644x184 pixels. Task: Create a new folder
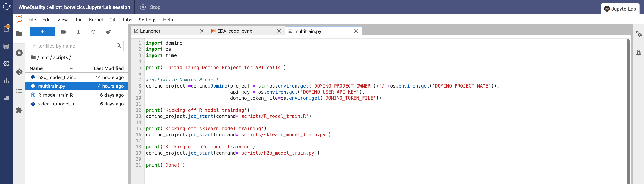click(x=63, y=32)
